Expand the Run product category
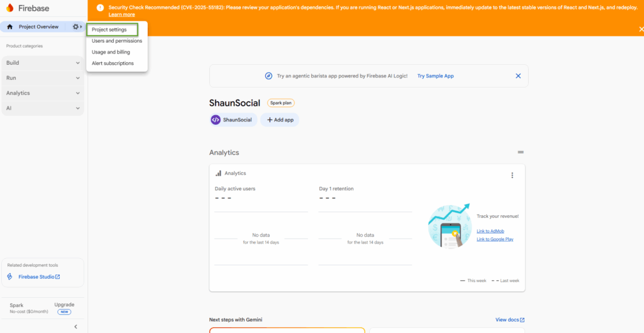Screen dimensions: 644x333 coord(42,78)
